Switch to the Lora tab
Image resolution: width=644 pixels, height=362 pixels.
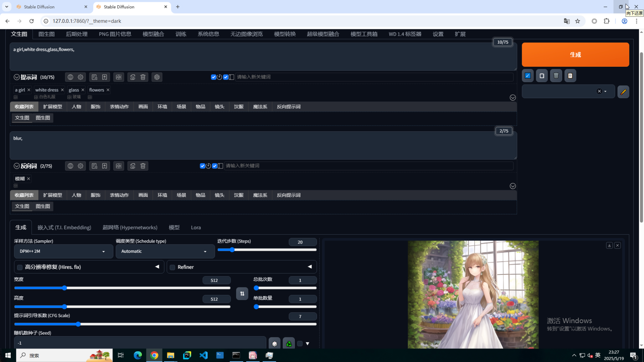(195, 227)
